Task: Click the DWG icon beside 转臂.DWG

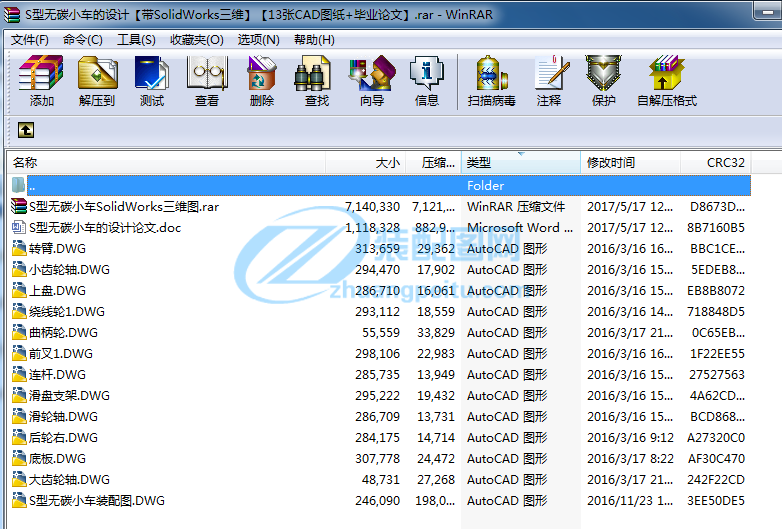Action: (19, 248)
